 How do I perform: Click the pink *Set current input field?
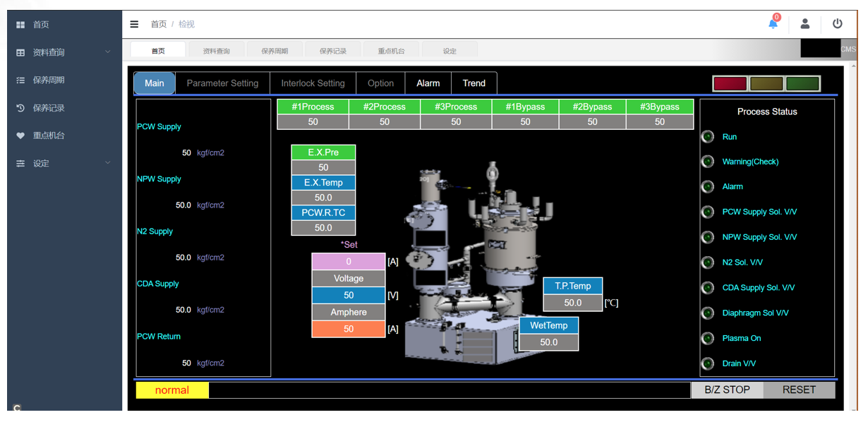tap(349, 262)
